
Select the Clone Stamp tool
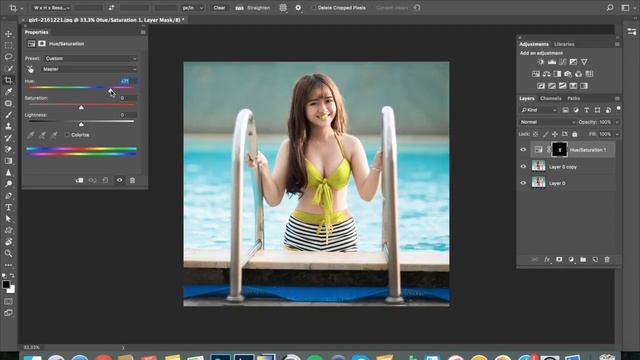point(8,126)
